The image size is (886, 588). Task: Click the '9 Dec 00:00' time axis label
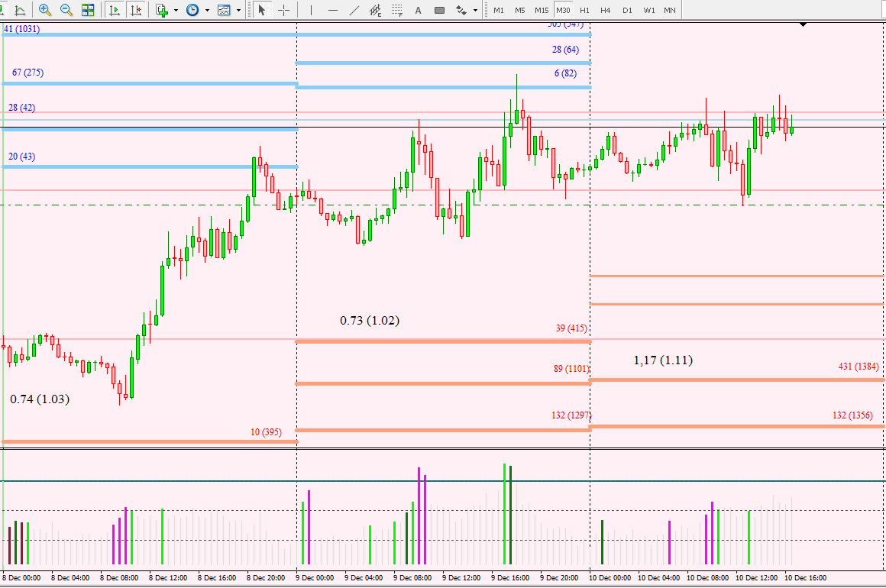click(315, 578)
